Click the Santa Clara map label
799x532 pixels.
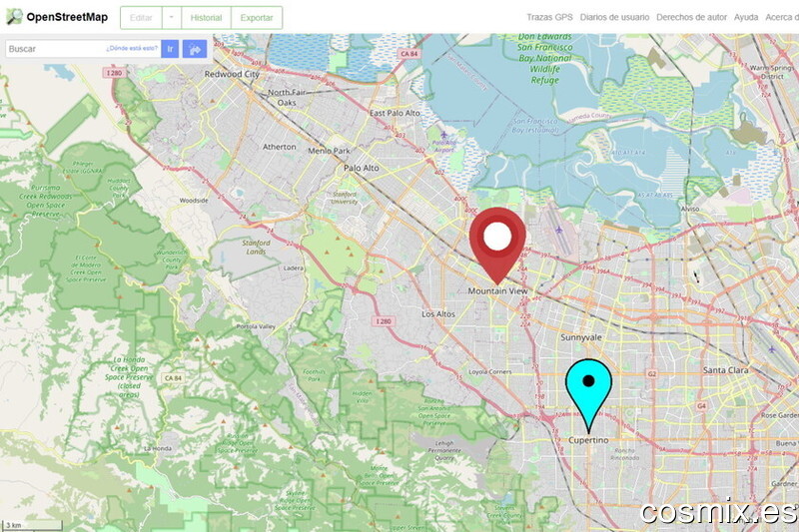(x=726, y=370)
